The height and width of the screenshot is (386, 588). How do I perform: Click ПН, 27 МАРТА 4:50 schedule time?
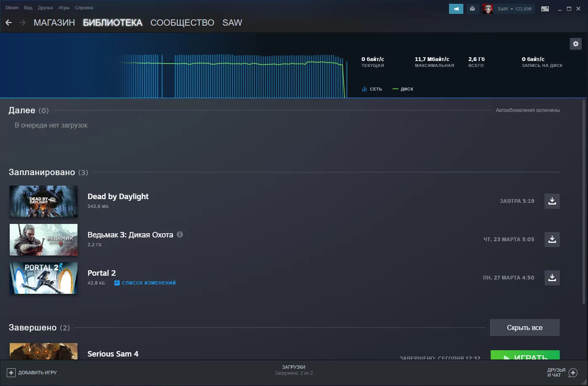[509, 278]
